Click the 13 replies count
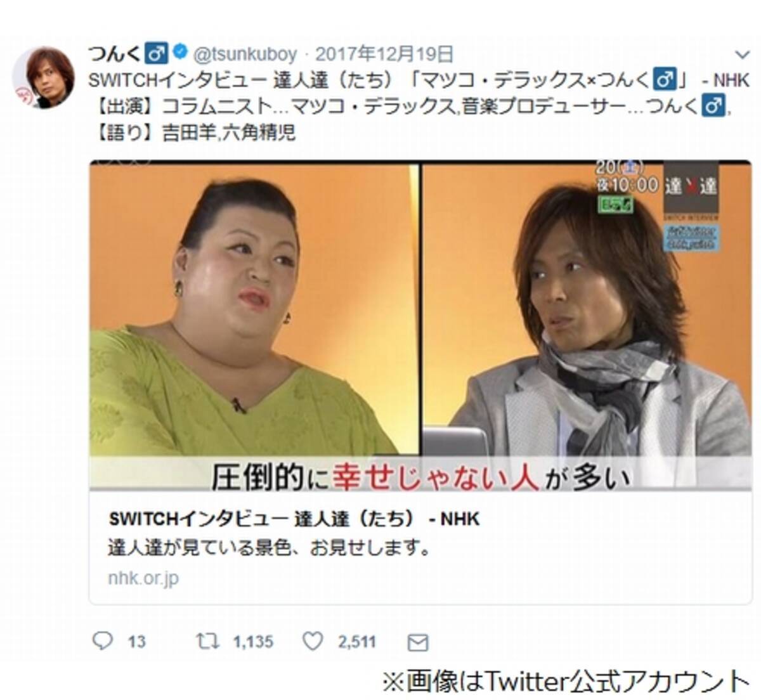Screen dimensions: 761x700 point(136,642)
